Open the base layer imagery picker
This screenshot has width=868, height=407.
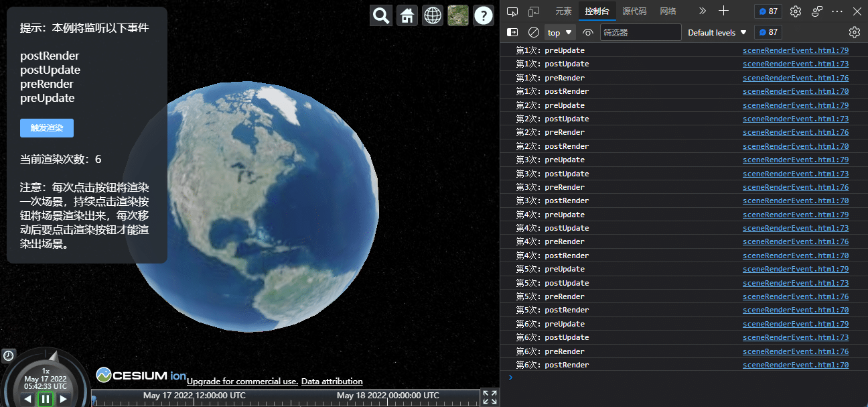(458, 15)
